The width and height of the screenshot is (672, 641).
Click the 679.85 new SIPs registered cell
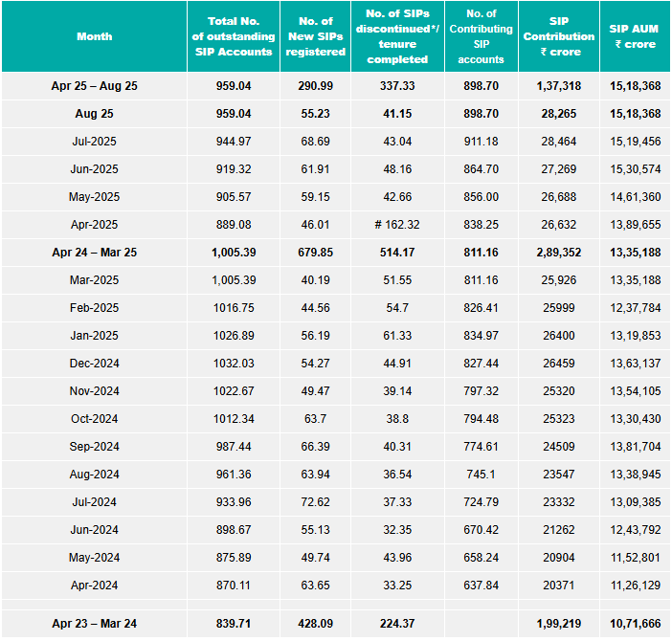click(315, 253)
